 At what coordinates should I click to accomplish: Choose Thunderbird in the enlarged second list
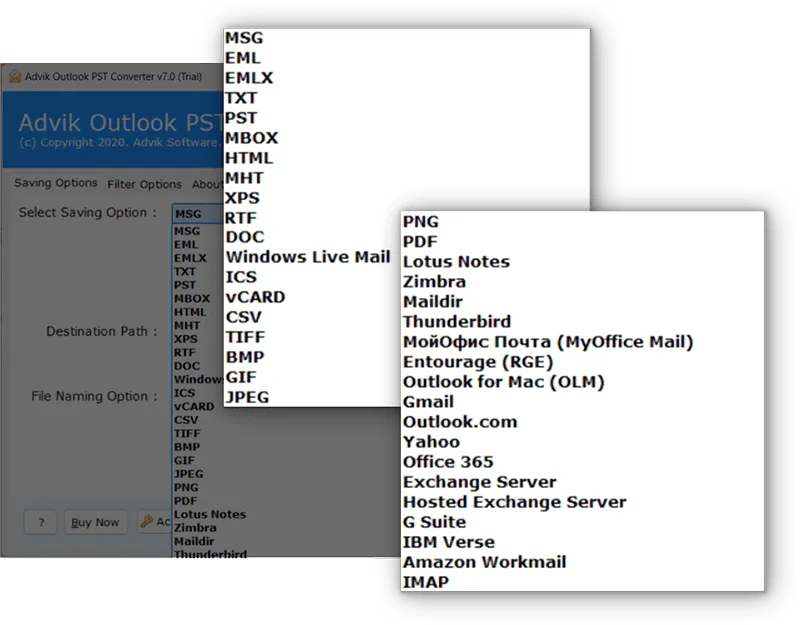(457, 321)
